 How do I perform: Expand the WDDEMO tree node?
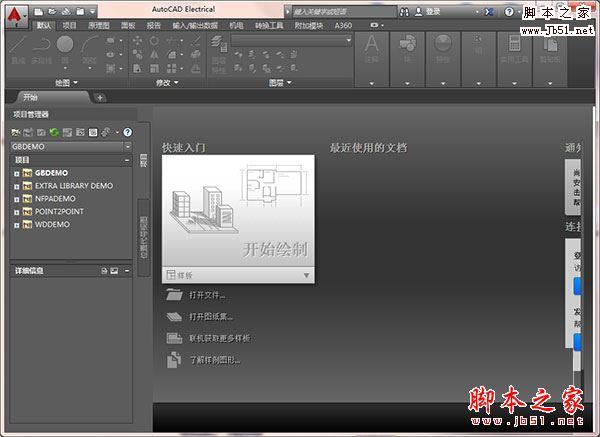16,225
